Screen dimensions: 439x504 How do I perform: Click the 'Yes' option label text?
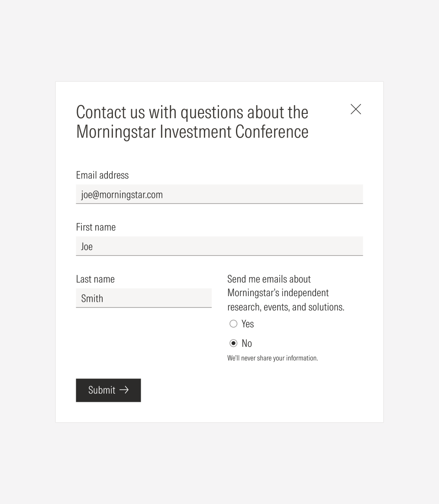(248, 323)
